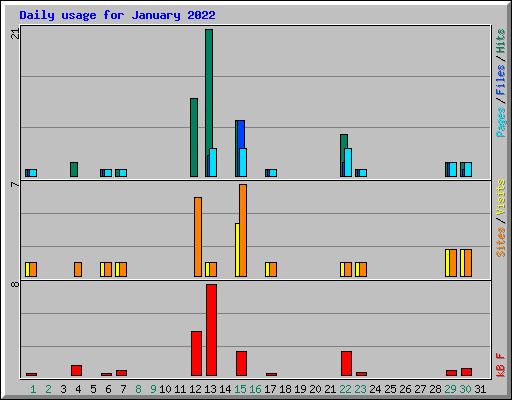Select the orange Visits bar for day 23
This screenshot has height=400, width=512.
363,269
